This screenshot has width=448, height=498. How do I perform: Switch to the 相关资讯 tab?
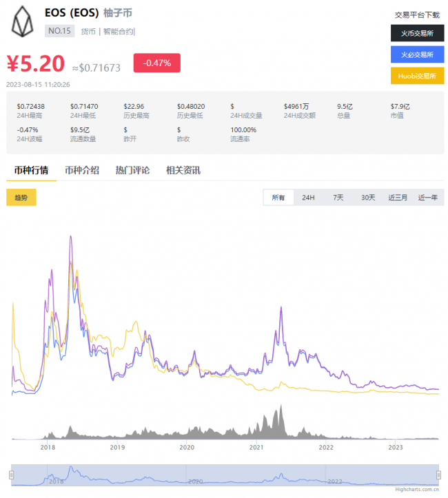[183, 170]
